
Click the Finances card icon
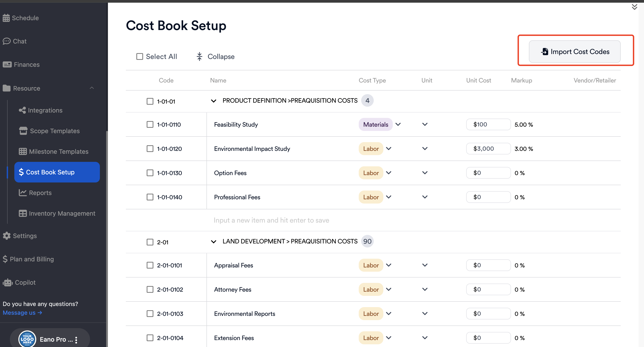tap(7, 65)
